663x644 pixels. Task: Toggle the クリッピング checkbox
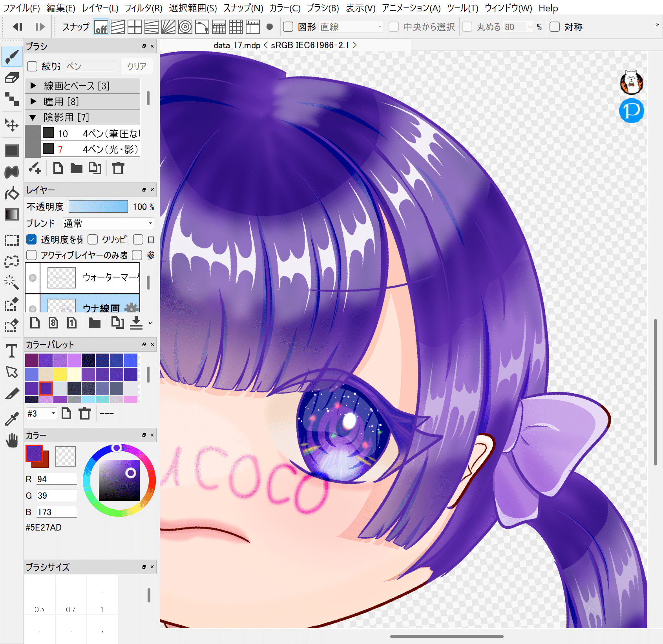[x=93, y=239]
